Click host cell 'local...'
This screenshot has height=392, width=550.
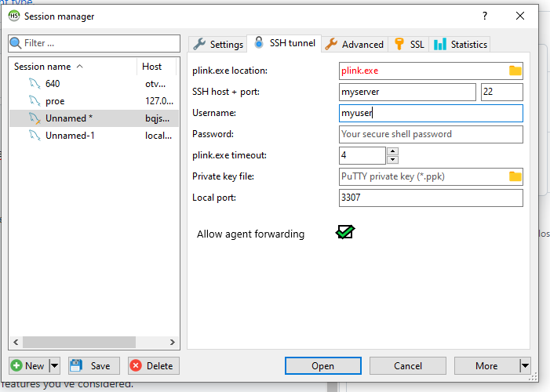click(x=158, y=136)
